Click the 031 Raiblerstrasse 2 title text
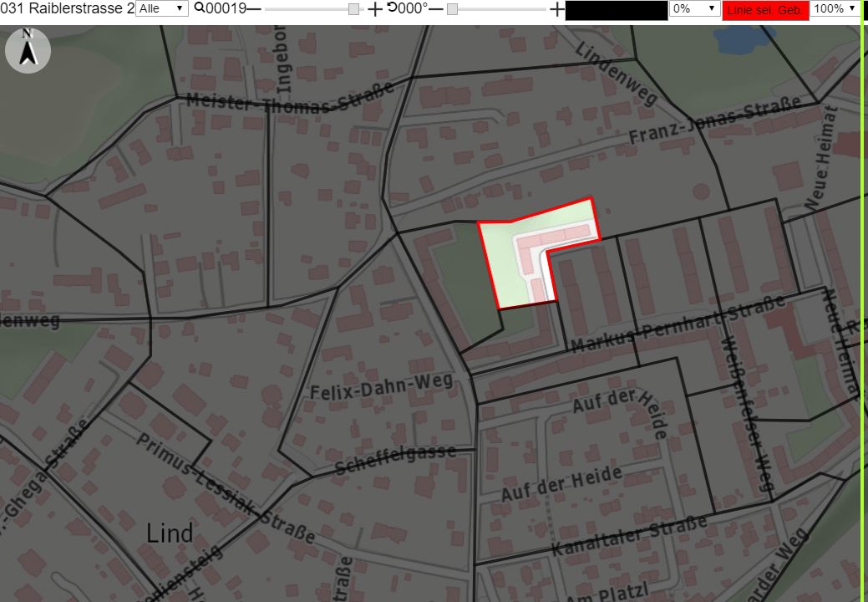 click(x=68, y=8)
